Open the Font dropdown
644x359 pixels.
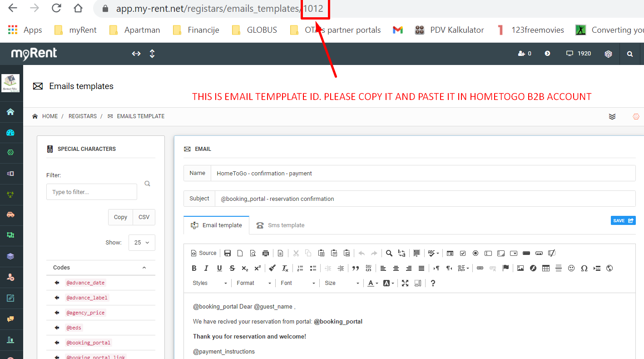click(x=297, y=283)
